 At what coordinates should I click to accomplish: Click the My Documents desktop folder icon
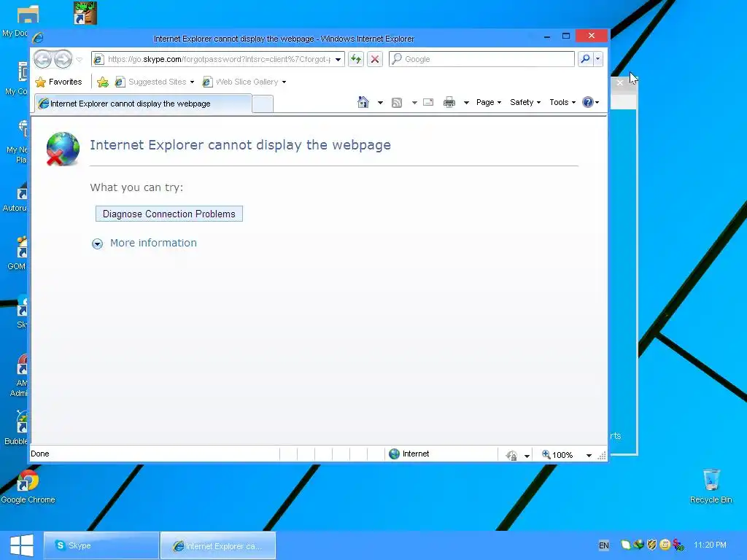(x=28, y=15)
